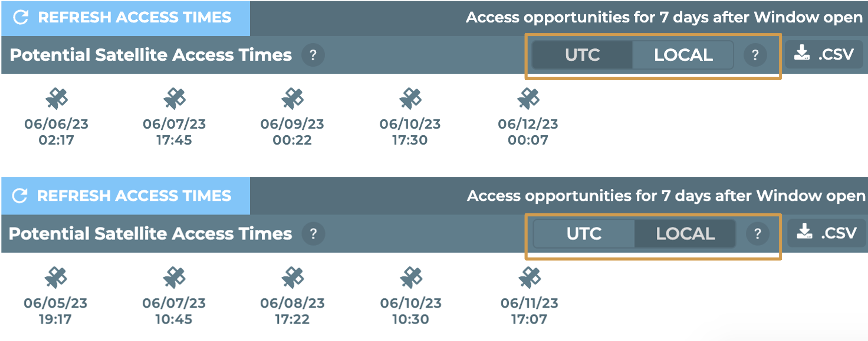Image resolution: width=868 pixels, height=341 pixels.
Task: Click the help icon next to the upper UTC/LOCAL toggle
Action: coord(755,55)
